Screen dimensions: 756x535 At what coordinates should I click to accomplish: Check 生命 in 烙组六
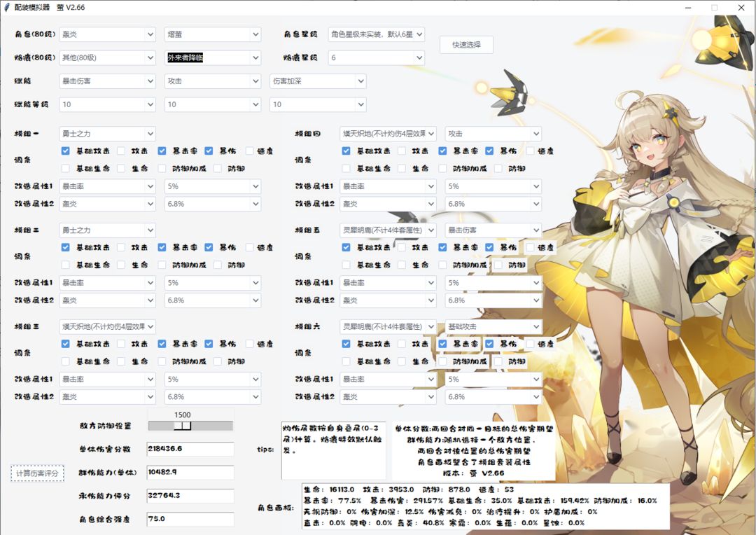(x=402, y=361)
